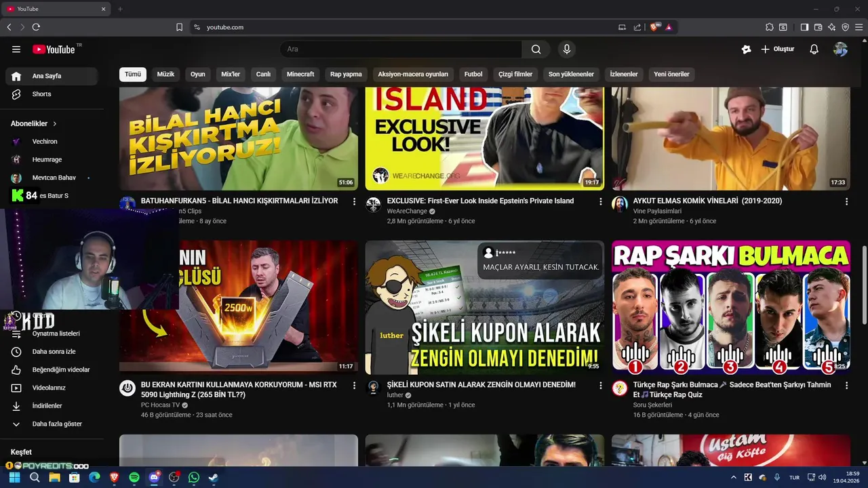Open more options for Şikeli Kupon video
The width and height of the screenshot is (868, 488).
pyautogui.click(x=600, y=385)
